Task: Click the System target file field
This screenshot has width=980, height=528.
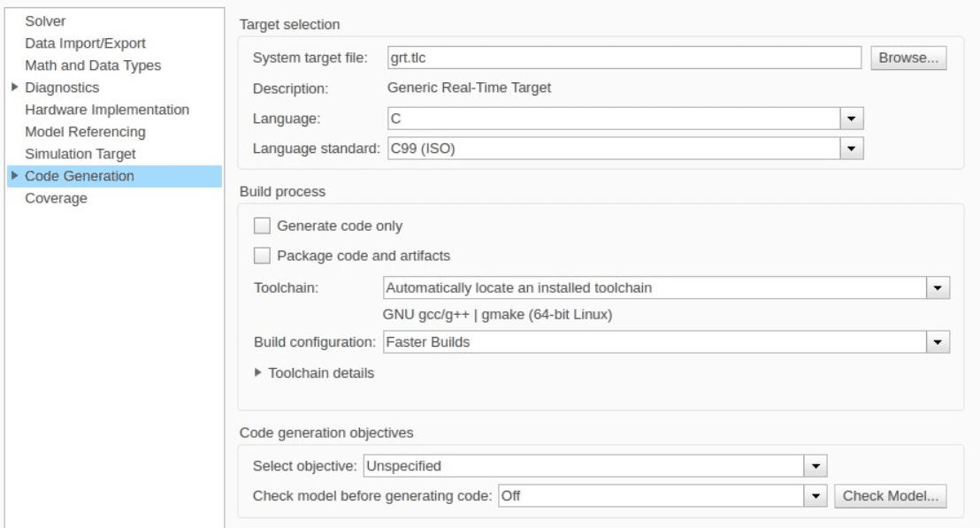Action: (x=624, y=58)
